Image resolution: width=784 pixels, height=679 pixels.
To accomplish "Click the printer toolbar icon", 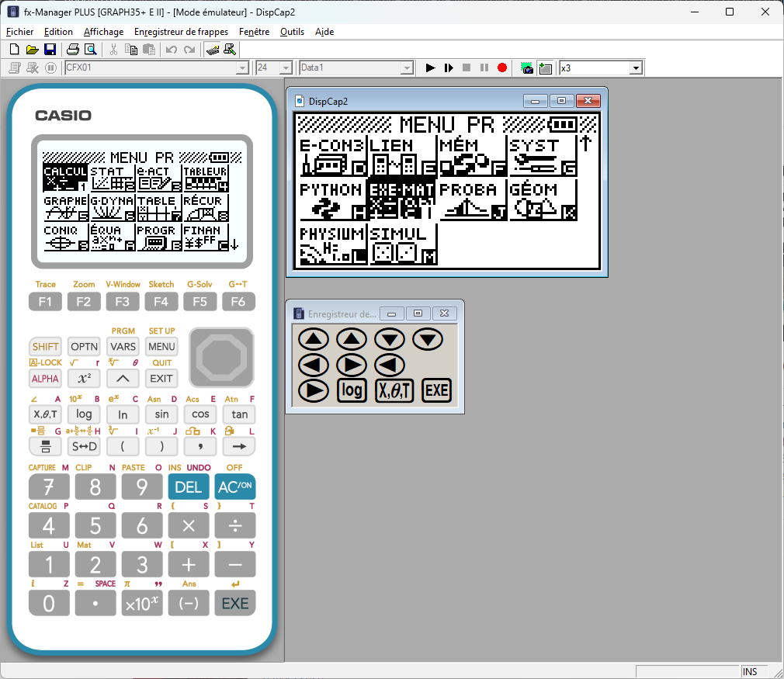I will click(x=73, y=50).
